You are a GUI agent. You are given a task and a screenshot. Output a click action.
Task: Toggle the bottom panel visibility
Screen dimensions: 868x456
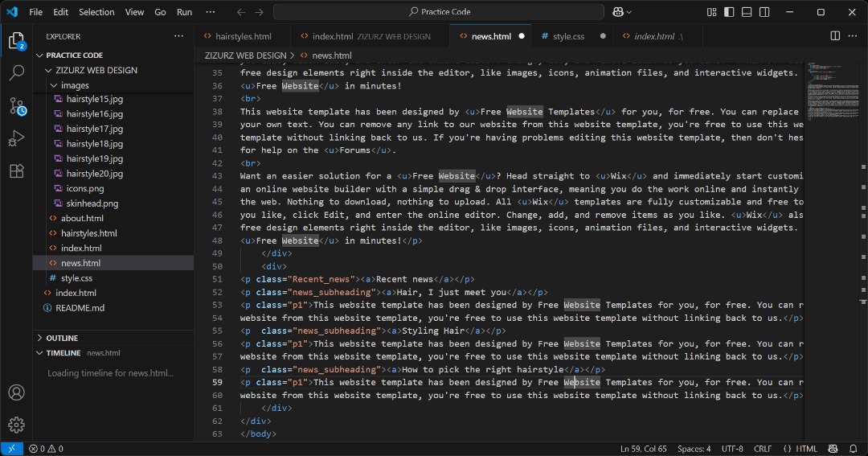point(747,11)
